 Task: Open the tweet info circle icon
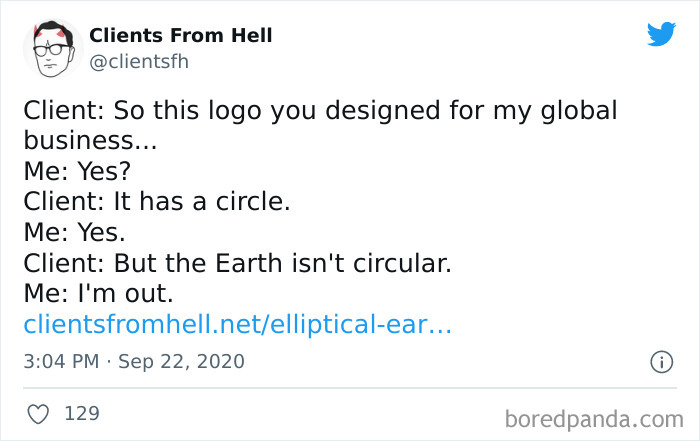coord(661,363)
